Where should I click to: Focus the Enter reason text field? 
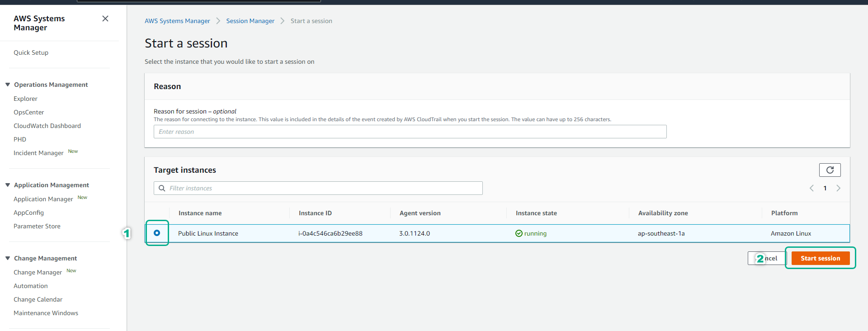[410, 132]
